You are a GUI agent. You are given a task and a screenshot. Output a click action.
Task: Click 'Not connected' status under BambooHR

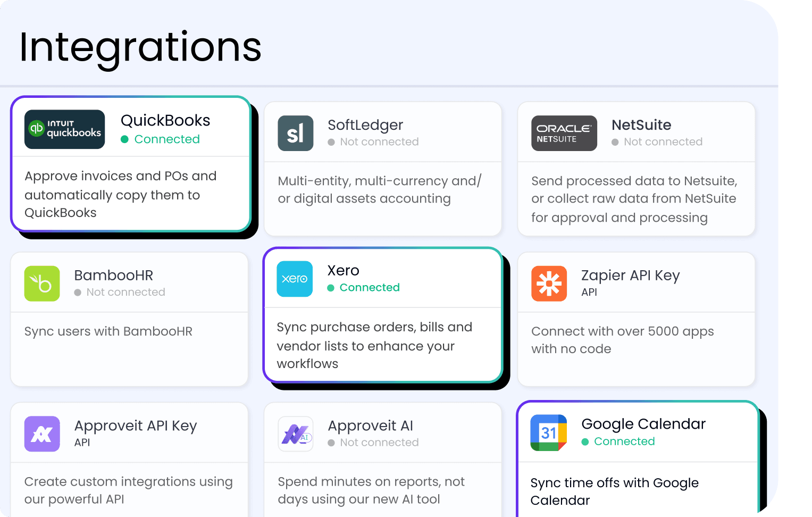point(125,293)
